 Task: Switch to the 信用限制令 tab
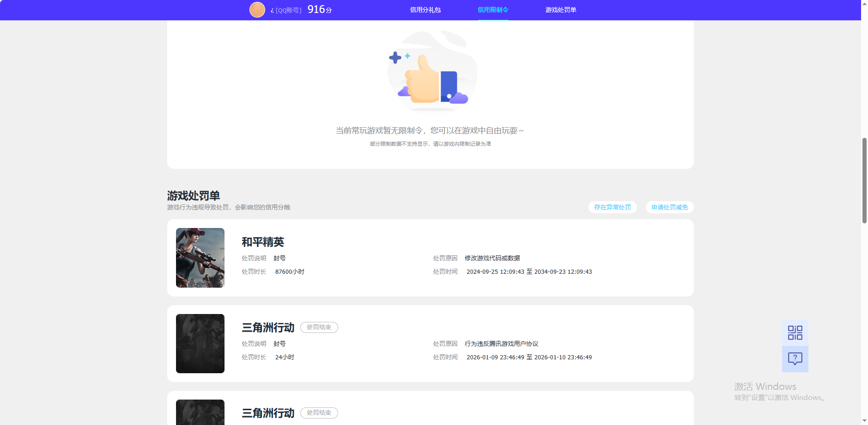pyautogui.click(x=493, y=10)
